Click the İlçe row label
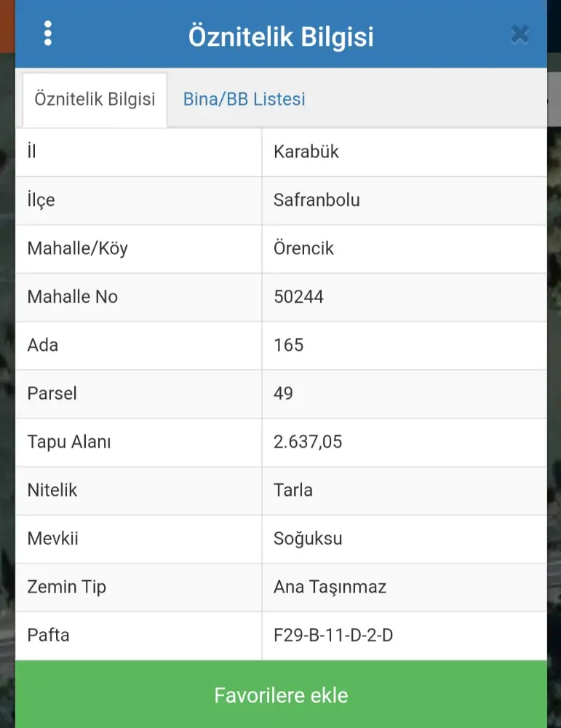Screen dimensions: 561x728 pos(41,200)
